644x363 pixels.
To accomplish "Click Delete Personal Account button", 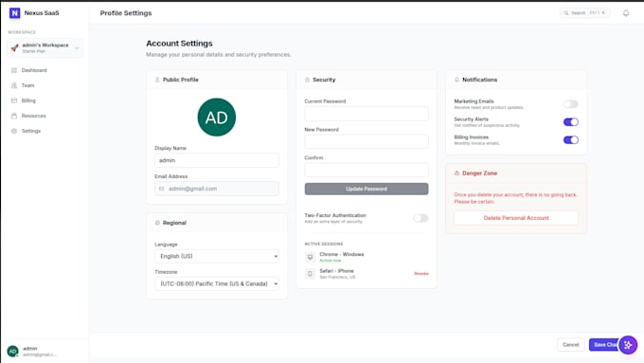I will 516,218.
